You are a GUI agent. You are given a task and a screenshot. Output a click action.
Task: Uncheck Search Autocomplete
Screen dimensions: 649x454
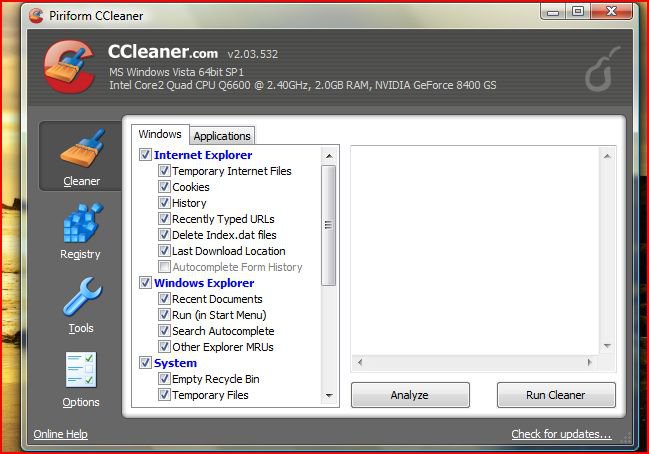164,331
